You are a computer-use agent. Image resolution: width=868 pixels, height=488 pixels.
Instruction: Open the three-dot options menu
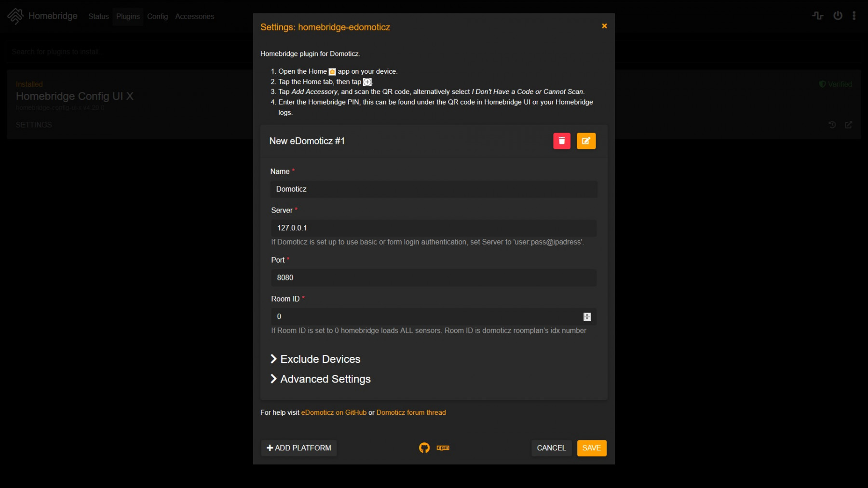tap(854, 16)
